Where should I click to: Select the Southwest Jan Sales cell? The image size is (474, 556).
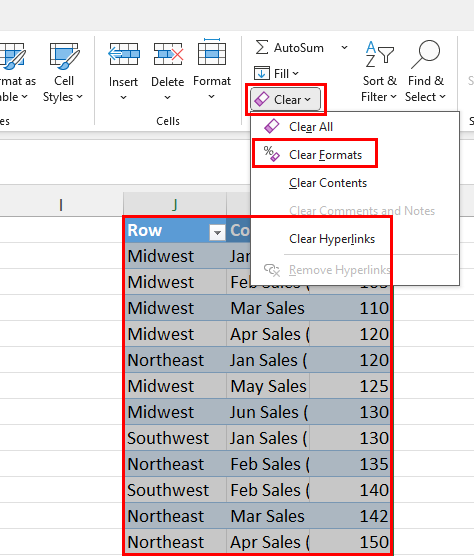268,438
